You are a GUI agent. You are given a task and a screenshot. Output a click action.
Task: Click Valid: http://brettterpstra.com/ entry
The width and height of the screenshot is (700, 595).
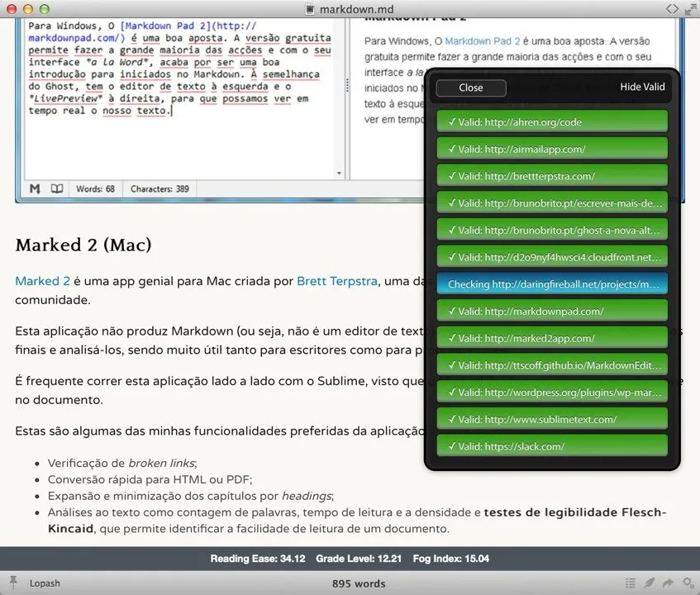coord(552,176)
